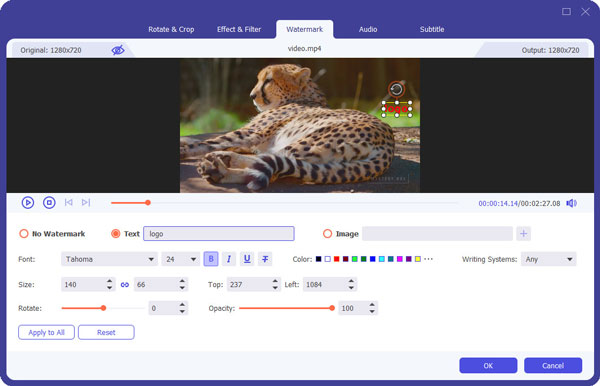This screenshot has height=386, width=600.
Task: Jump to the next frame icon
Action: pos(86,202)
